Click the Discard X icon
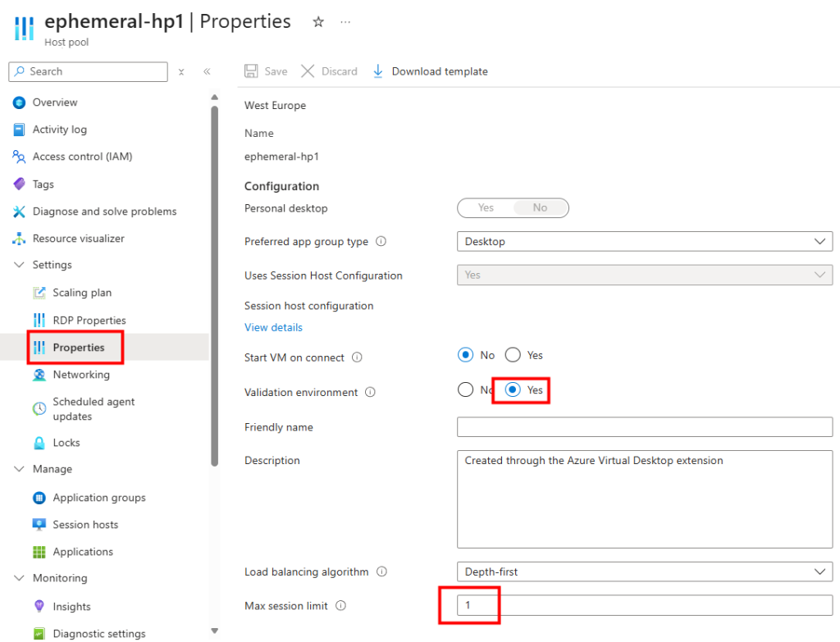 pyautogui.click(x=308, y=71)
